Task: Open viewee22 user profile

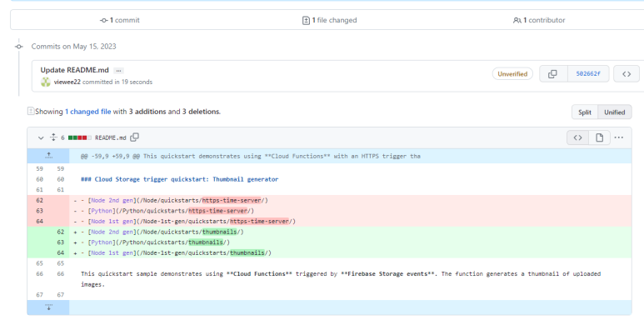Action: [67, 82]
